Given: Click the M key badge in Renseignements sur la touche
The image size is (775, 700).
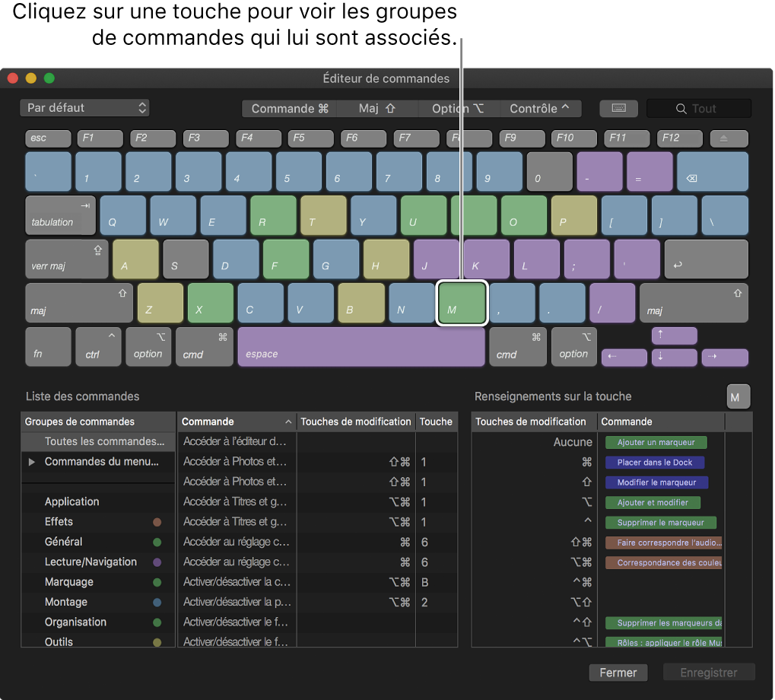Looking at the screenshot, I should 738,396.
